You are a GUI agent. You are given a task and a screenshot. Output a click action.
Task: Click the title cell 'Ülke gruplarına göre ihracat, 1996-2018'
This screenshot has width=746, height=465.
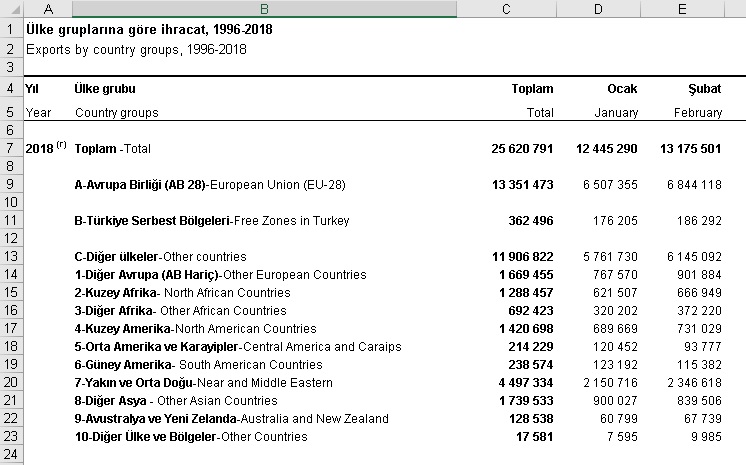[x=148, y=29]
